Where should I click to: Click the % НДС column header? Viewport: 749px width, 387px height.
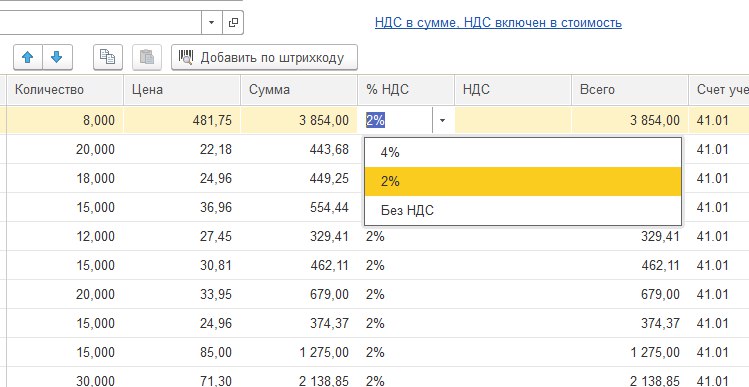[x=406, y=90]
